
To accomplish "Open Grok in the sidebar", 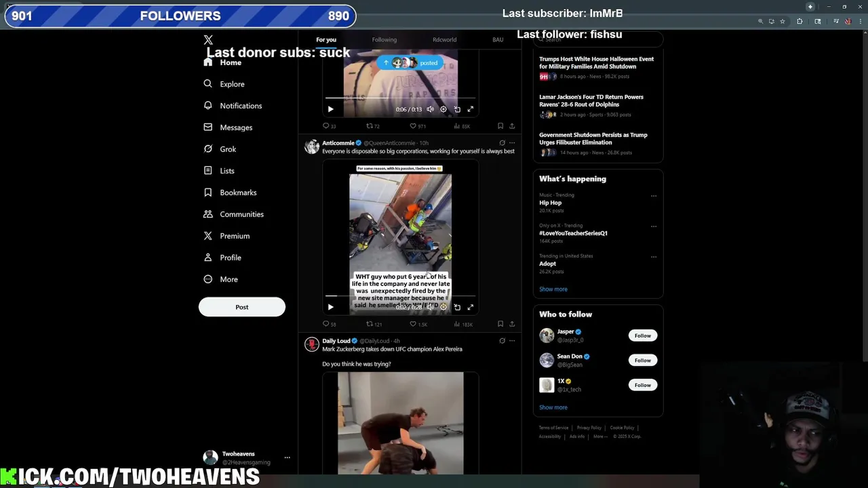I will coord(220,149).
